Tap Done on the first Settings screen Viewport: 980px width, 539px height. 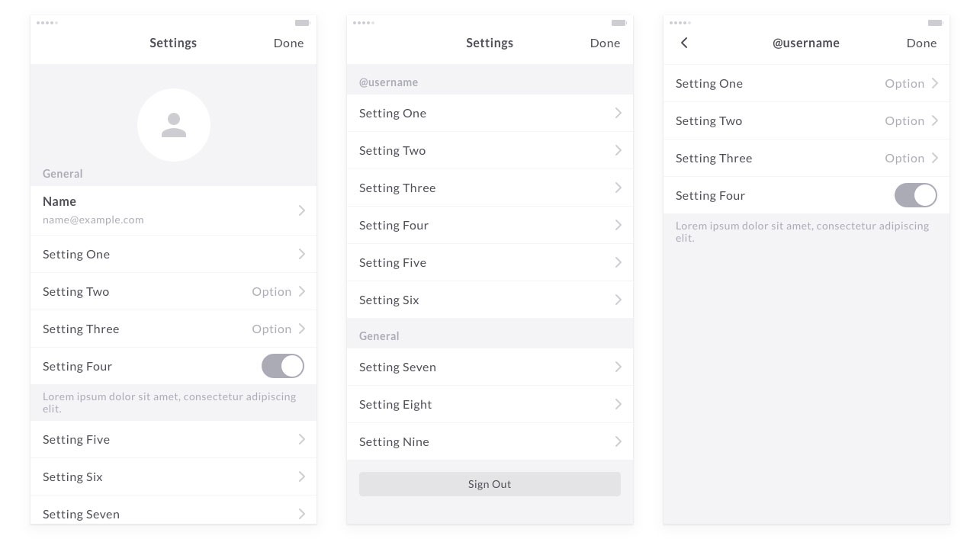288,43
